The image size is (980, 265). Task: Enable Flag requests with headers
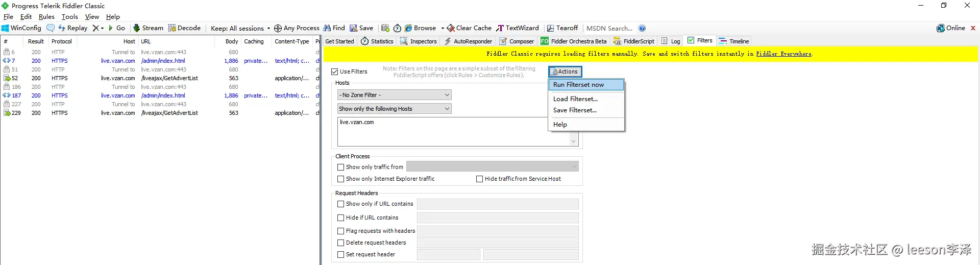(340, 231)
